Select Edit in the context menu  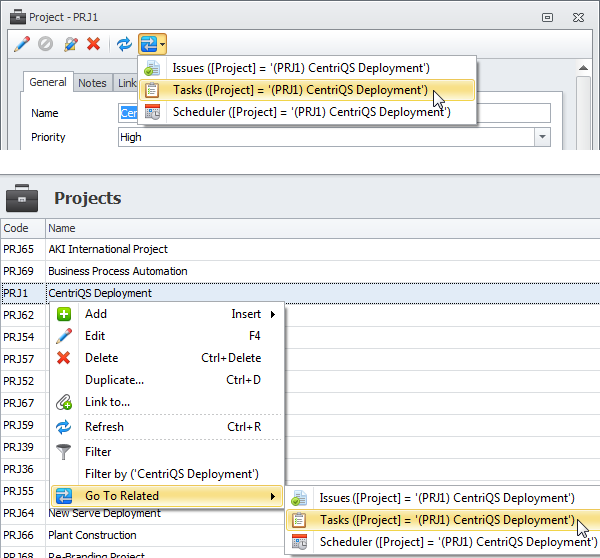click(95, 336)
